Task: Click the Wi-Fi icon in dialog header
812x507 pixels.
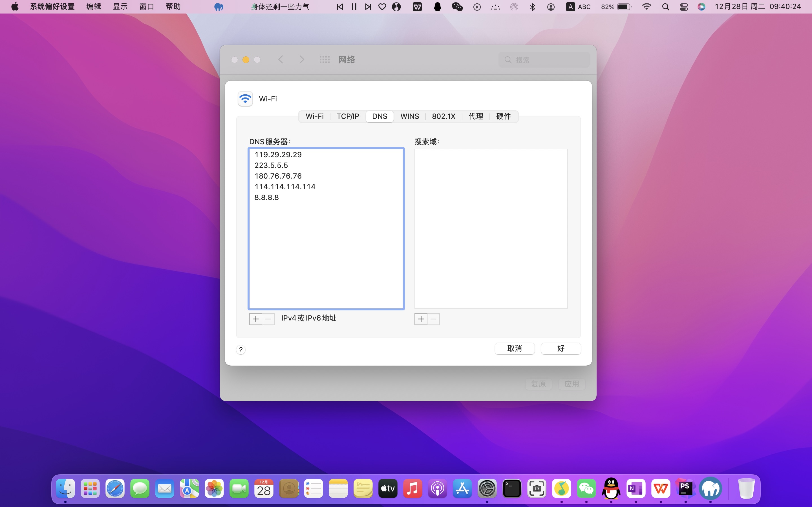Action: (245, 99)
